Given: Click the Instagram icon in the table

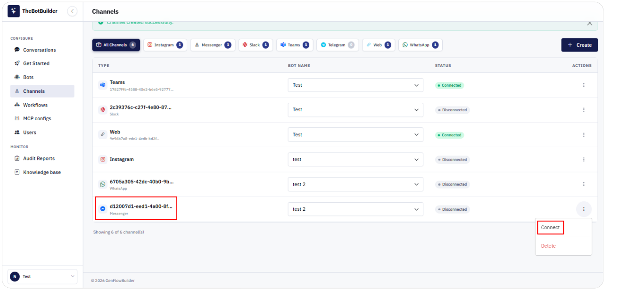Looking at the screenshot, I should (x=102, y=159).
